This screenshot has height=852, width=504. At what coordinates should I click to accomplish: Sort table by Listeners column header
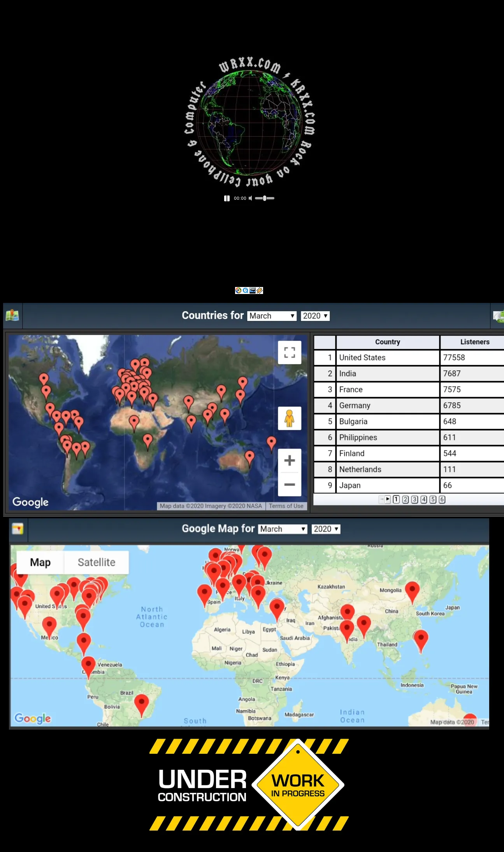tap(472, 342)
